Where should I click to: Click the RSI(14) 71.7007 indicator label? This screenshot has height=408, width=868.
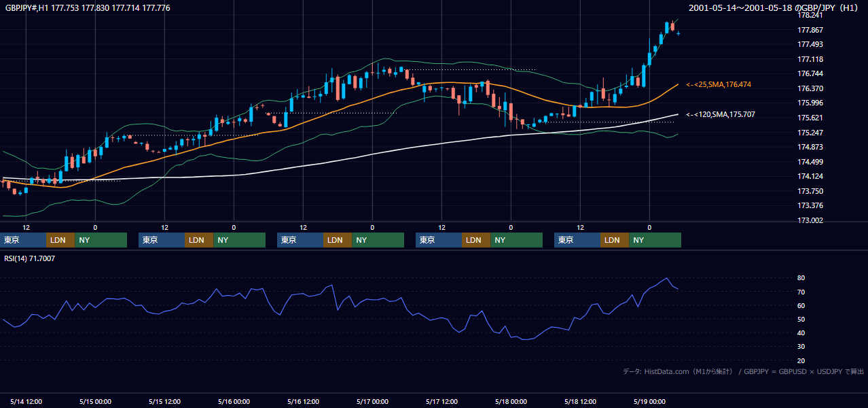click(x=29, y=258)
